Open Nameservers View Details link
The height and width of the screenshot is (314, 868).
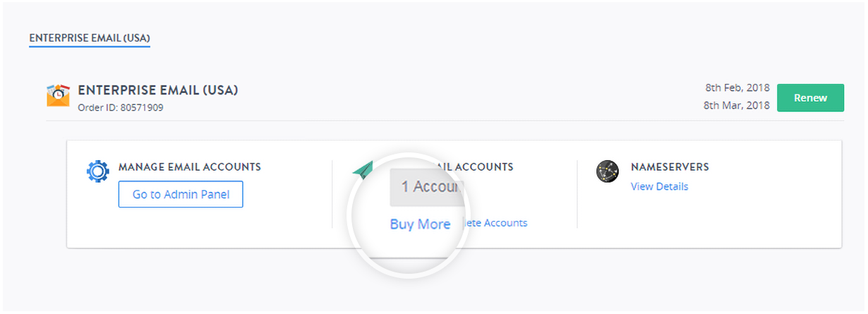pyautogui.click(x=659, y=186)
